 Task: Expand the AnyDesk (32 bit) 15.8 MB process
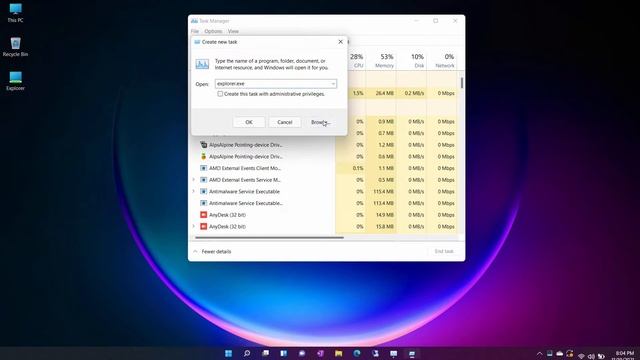click(194, 226)
